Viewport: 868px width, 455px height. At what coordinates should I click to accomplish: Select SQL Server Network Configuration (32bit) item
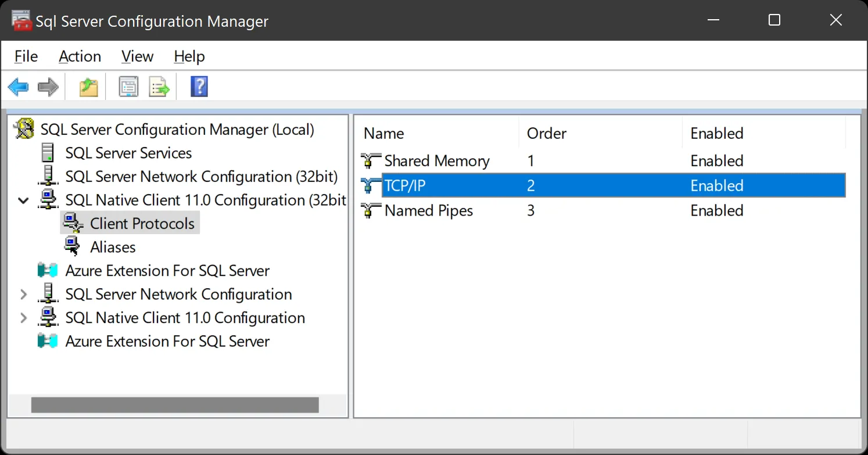201,177
